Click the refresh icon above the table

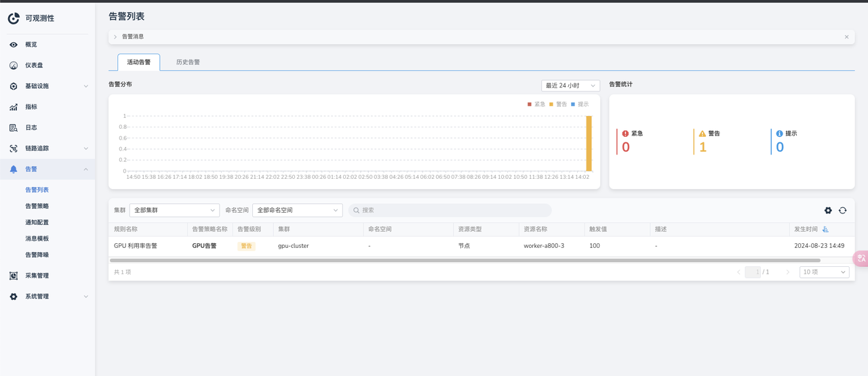click(x=843, y=211)
